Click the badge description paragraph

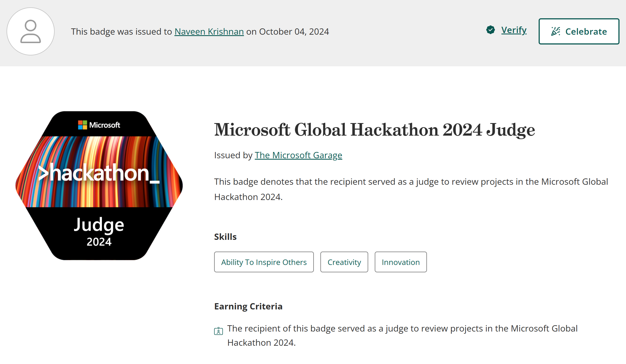click(x=411, y=189)
